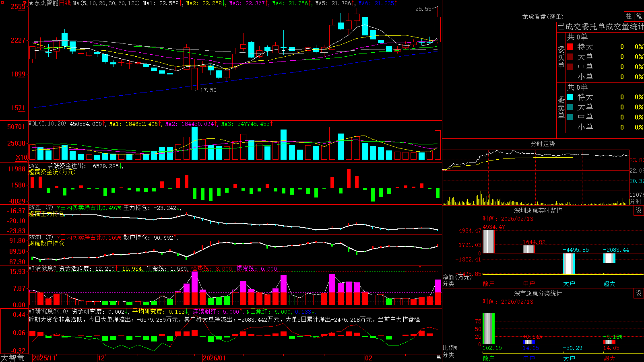The width and height of the screenshot is (644, 362).
Task: Click the 近期大资金非常活跃 summary text line
Action: (x=224, y=319)
